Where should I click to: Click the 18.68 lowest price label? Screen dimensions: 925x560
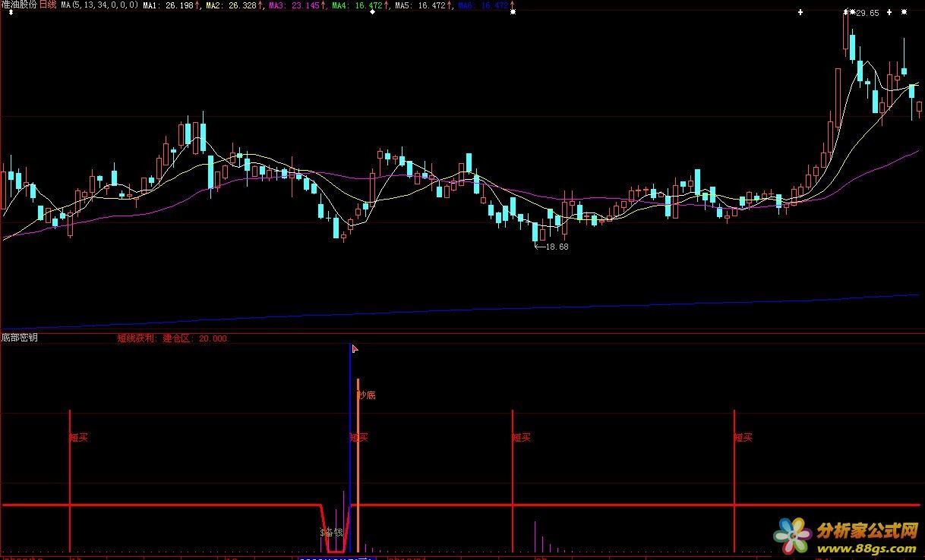[x=556, y=247]
